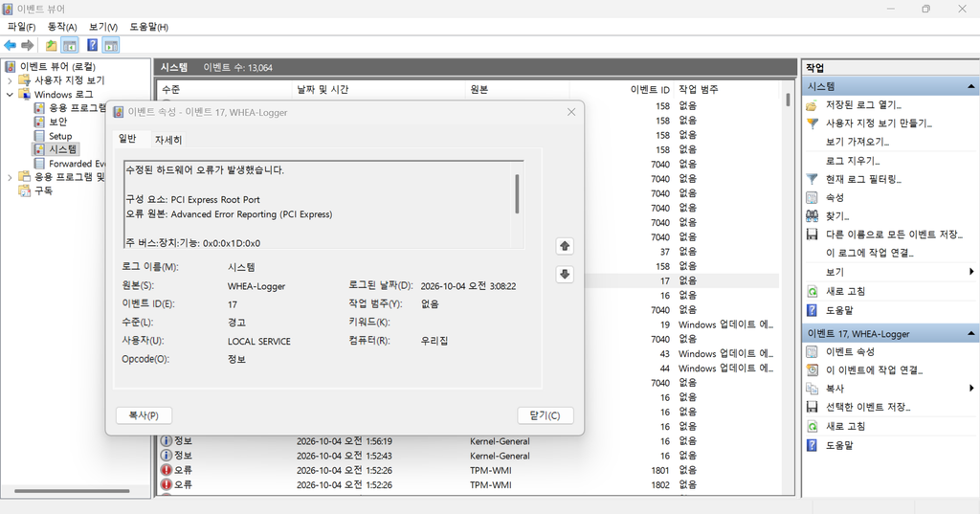Image resolution: width=980 pixels, height=514 pixels.
Task: Select Forwarded Events log in the tree
Action: (77, 164)
